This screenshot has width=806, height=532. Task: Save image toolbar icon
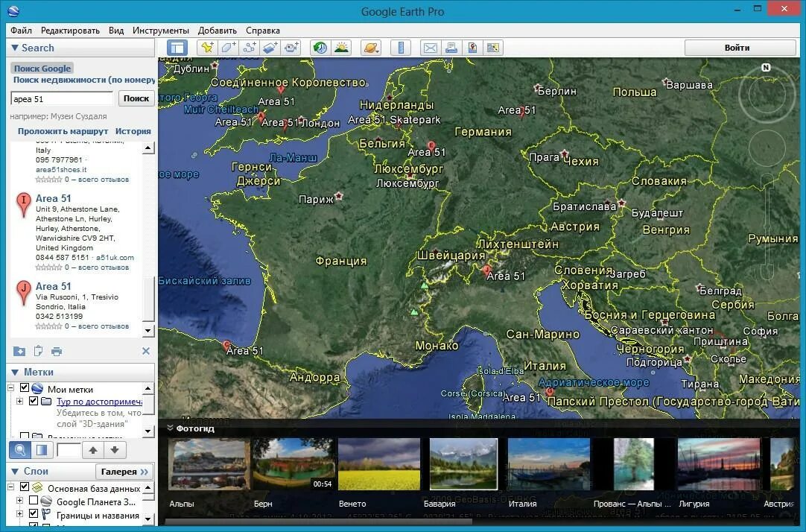click(x=493, y=48)
